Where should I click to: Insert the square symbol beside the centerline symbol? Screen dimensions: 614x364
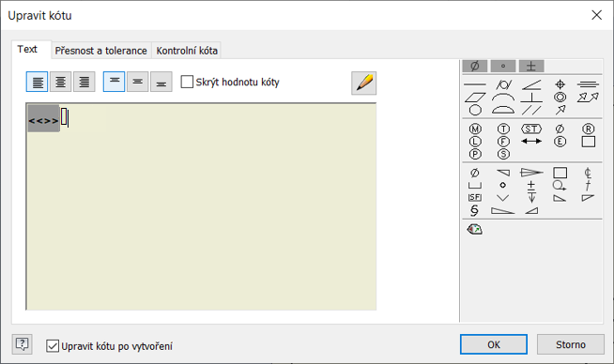pos(560,173)
